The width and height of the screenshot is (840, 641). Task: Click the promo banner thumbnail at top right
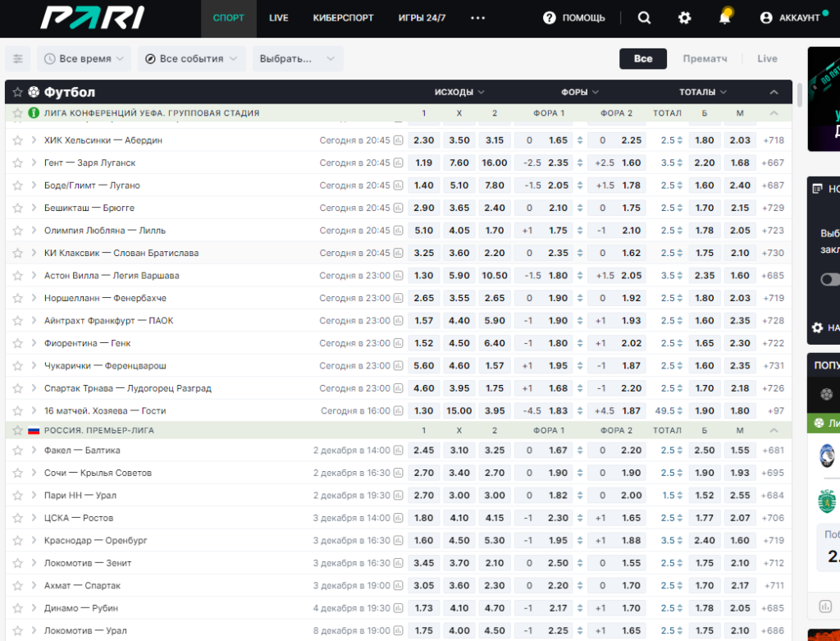(x=824, y=99)
